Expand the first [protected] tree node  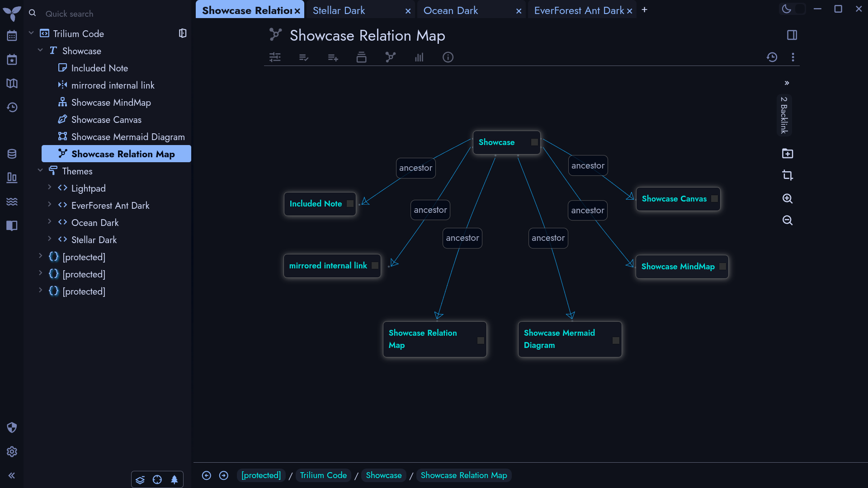click(40, 256)
